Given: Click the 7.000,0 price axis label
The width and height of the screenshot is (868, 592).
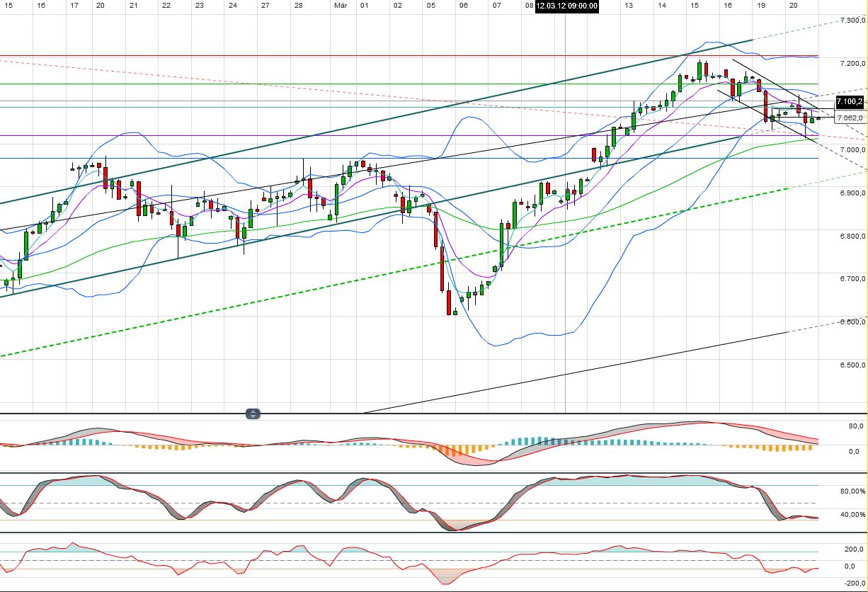Looking at the screenshot, I should click(852, 150).
